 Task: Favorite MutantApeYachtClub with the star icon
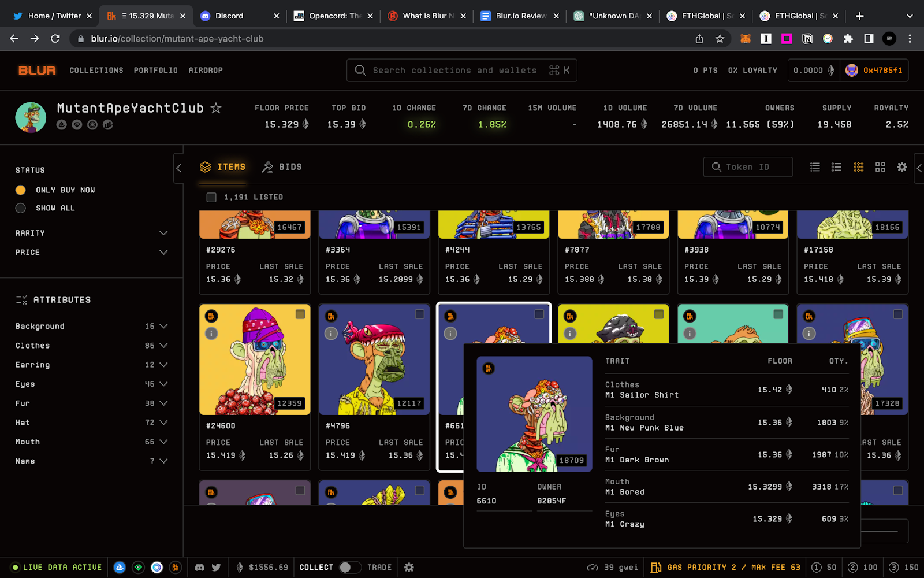click(216, 108)
